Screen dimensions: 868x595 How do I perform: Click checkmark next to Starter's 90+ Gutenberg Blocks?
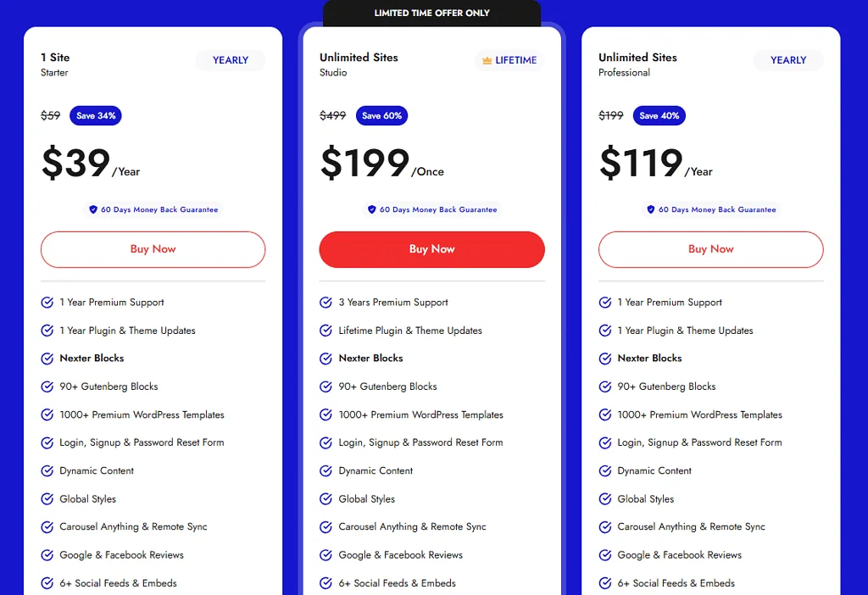47,386
